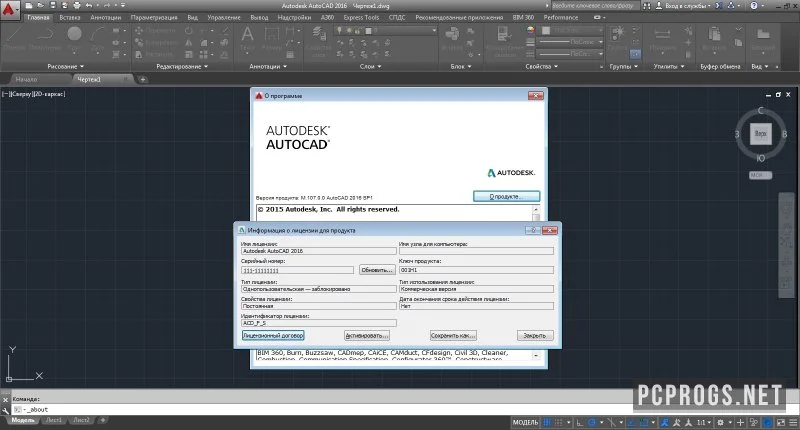This screenshot has width=800, height=430.
Task: Click the layer color swatch in Слои panel
Action: (368, 31)
